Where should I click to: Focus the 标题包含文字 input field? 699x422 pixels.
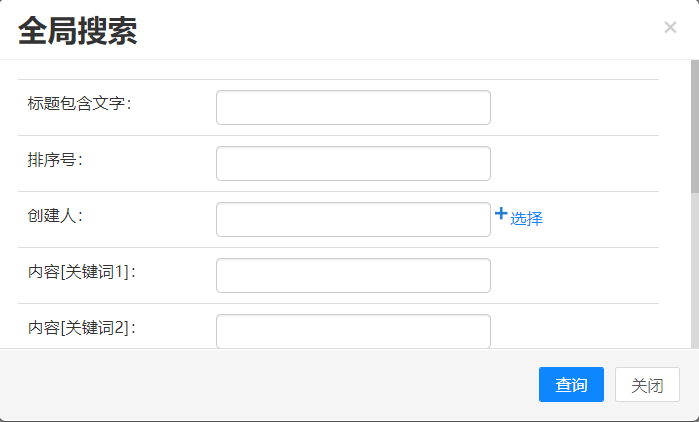coord(353,108)
